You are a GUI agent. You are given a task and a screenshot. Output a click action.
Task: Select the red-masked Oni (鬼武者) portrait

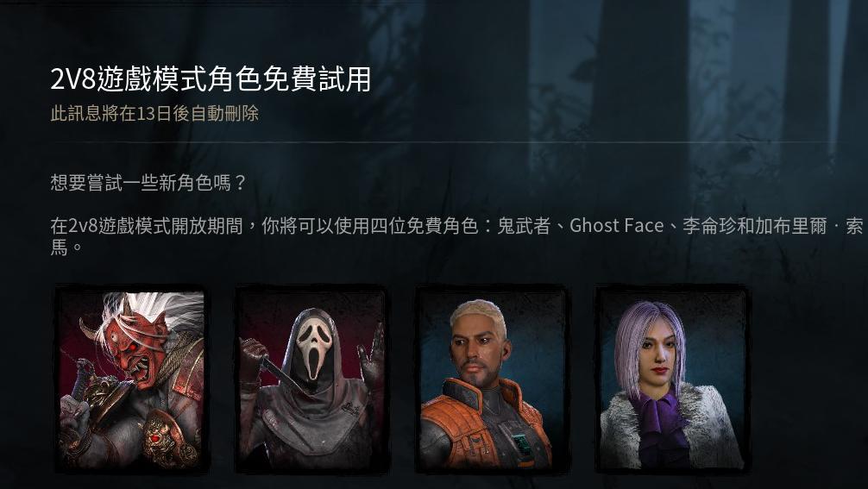click(x=132, y=379)
